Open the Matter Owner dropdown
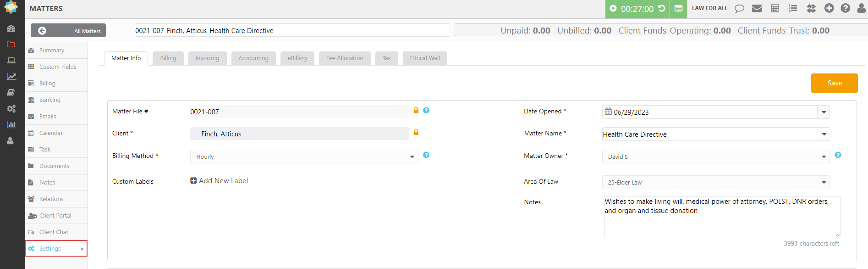This screenshot has height=269, width=868. (x=824, y=157)
